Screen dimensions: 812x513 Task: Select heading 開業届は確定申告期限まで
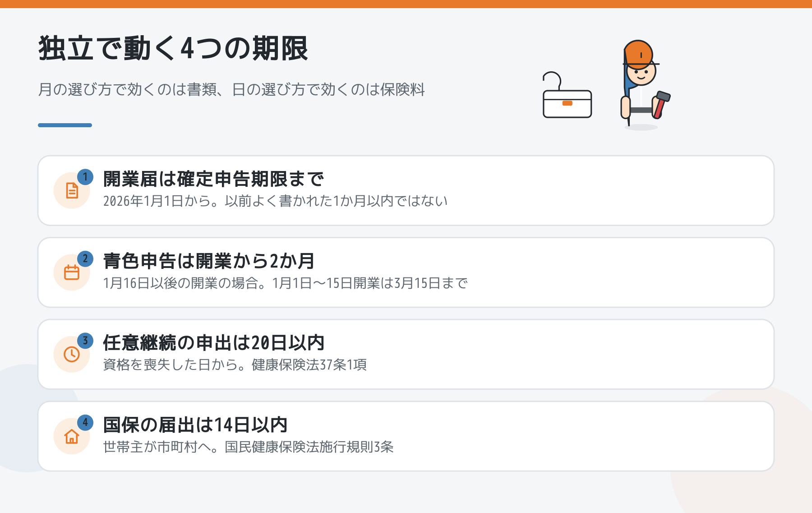(x=213, y=179)
